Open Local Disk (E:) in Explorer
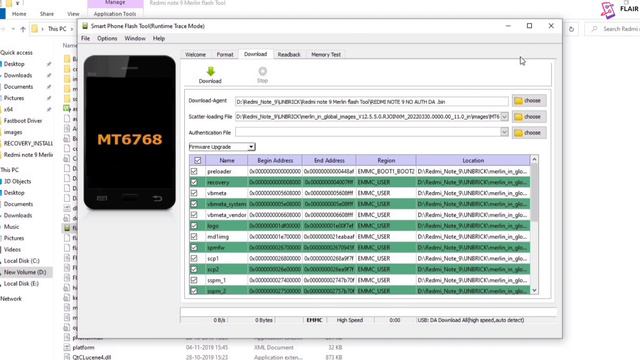The image size is (640, 360). (x=21, y=284)
